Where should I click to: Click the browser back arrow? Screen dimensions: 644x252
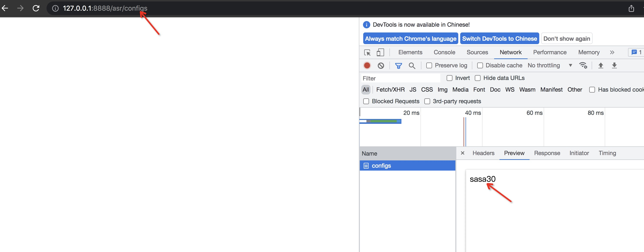point(5,8)
